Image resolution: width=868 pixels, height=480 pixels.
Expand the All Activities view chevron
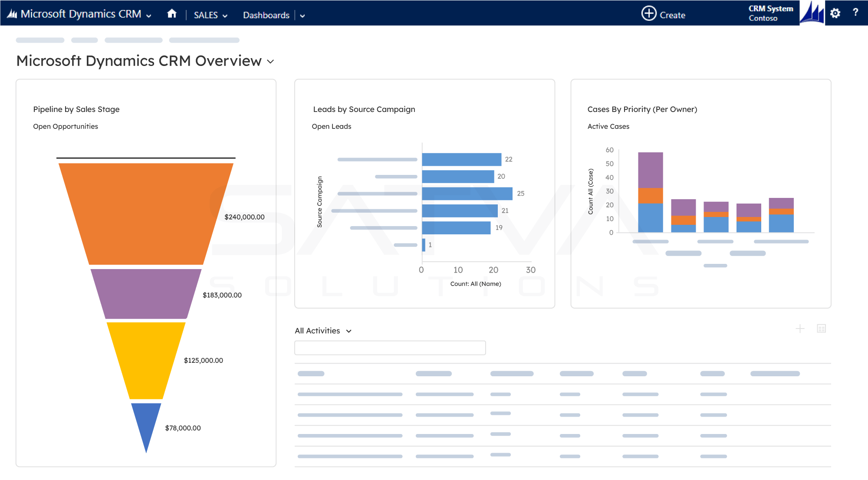tap(349, 331)
